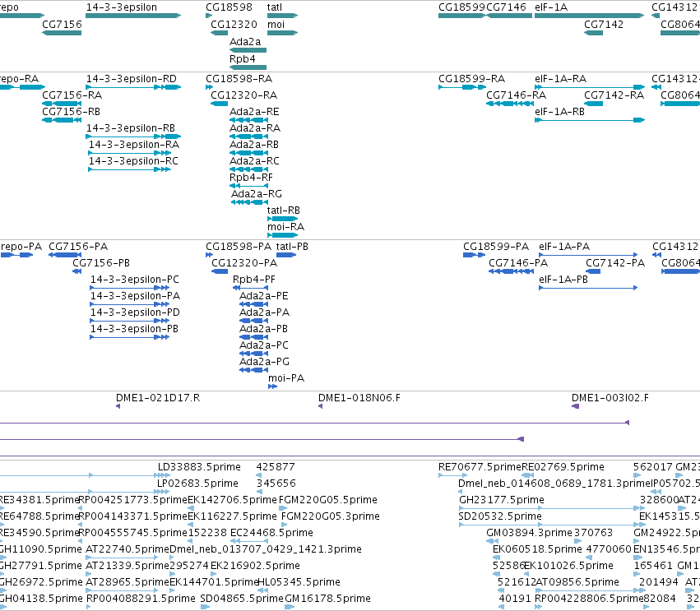Select protein CG7146-PA label
700x611 pixels.
(x=518, y=263)
